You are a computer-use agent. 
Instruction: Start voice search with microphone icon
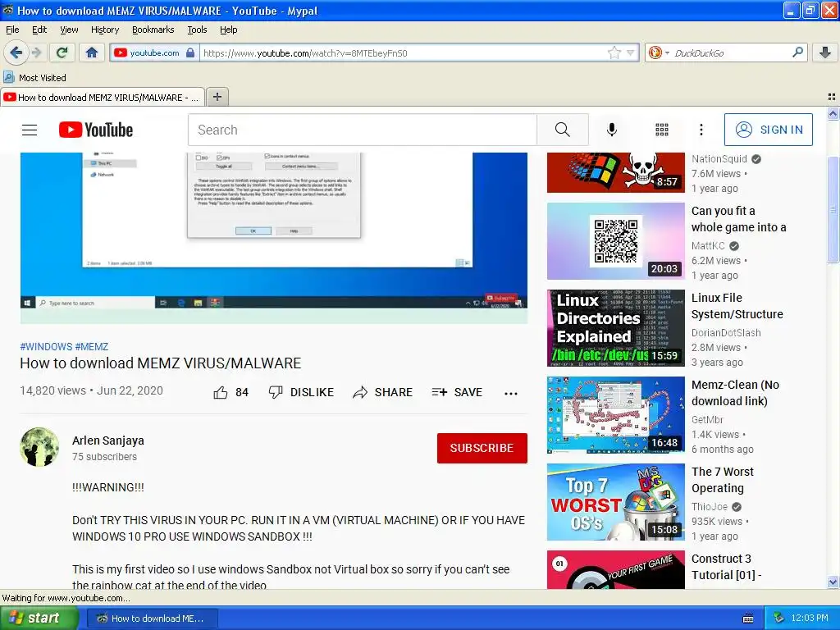click(x=612, y=130)
